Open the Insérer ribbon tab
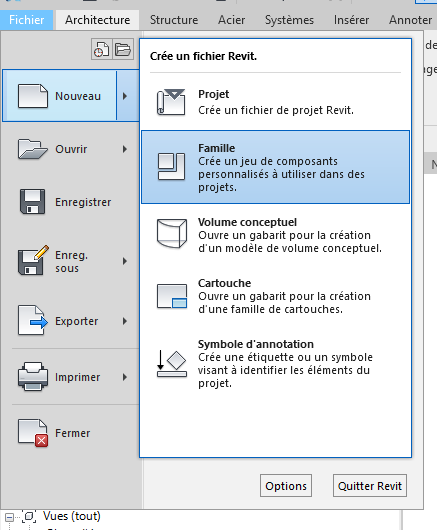The width and height of the screenshot is (437, 530). (x=351, y=20)
